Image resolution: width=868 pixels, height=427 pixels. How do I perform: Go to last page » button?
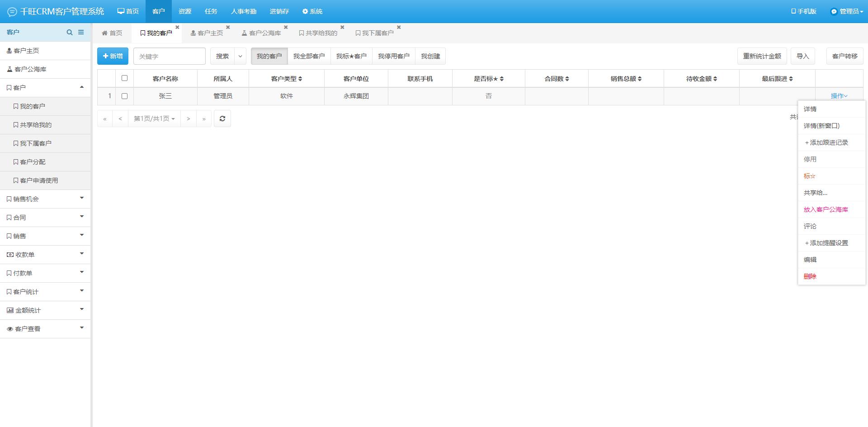coord(204,119)
